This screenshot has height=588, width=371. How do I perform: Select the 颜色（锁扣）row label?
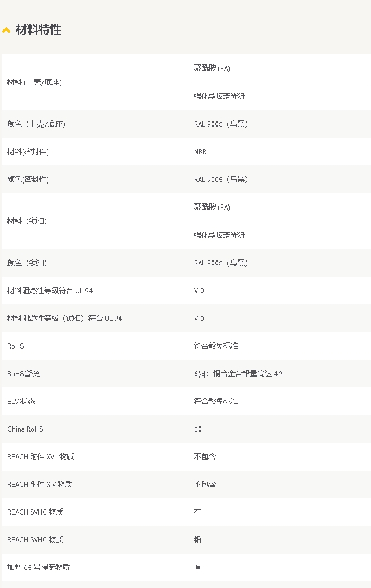coord(27,263)
